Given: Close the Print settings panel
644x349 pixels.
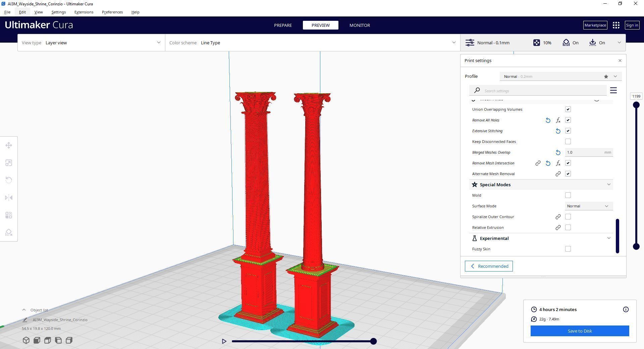Looking at the screenshot, I should tap(620, 61).
